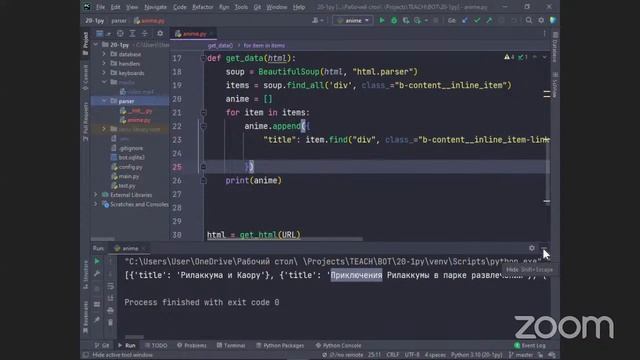Click the editor horizontal scrollbar
This screenshot has width=640, height=360.
click(x=284, y=239)
